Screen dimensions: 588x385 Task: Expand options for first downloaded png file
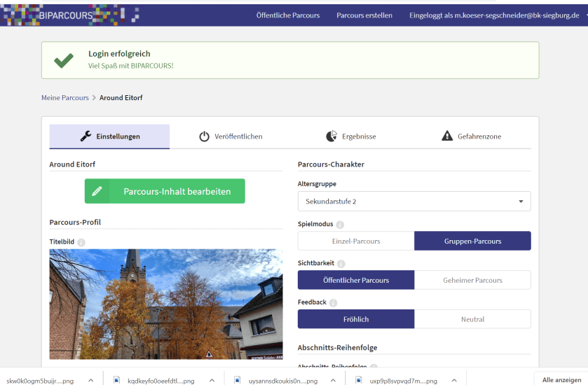[91, 380]
